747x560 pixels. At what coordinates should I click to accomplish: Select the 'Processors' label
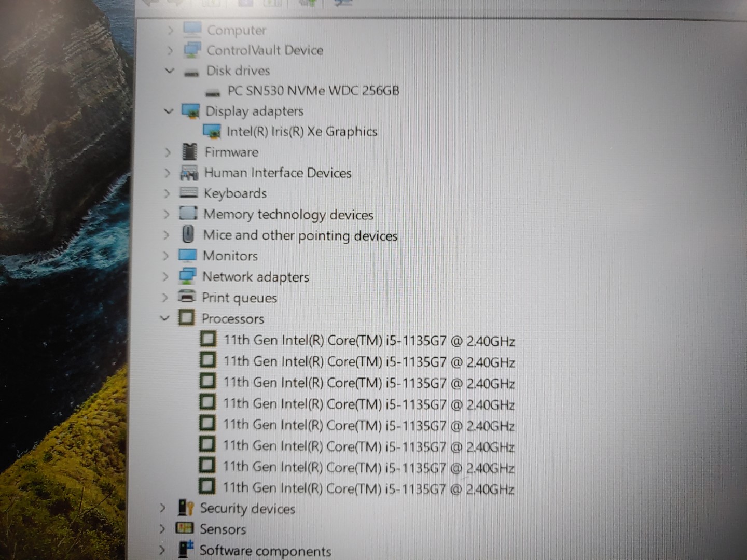click(233, 318)
